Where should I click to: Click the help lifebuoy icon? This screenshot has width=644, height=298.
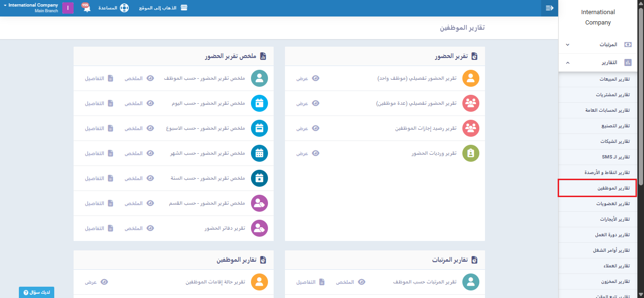(124, 8)
